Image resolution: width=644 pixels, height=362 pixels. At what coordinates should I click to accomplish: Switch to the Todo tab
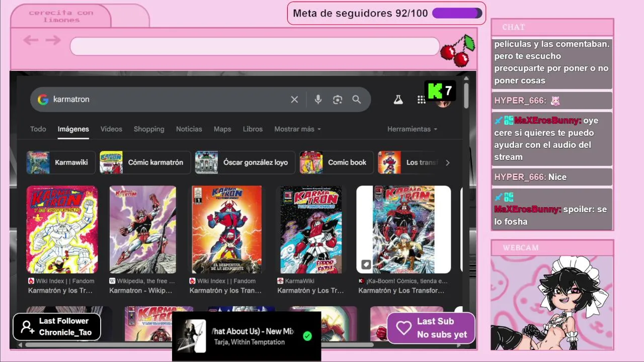(x=38, y=129)
